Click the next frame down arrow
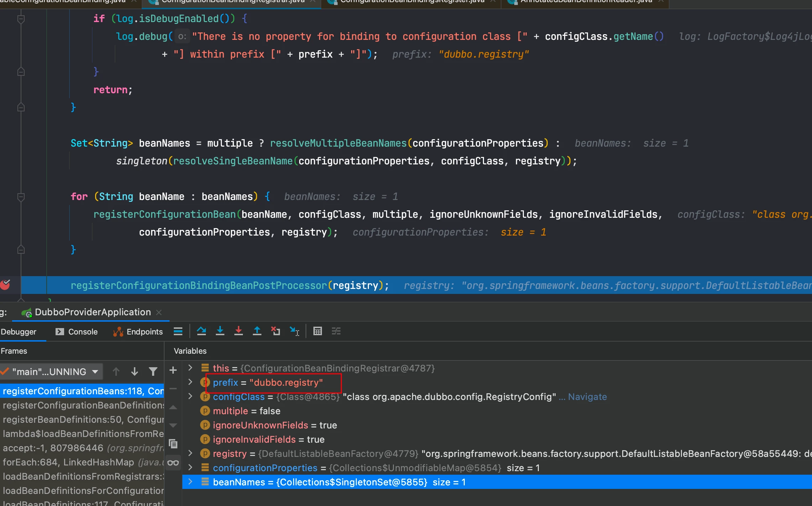 point(135,372)
